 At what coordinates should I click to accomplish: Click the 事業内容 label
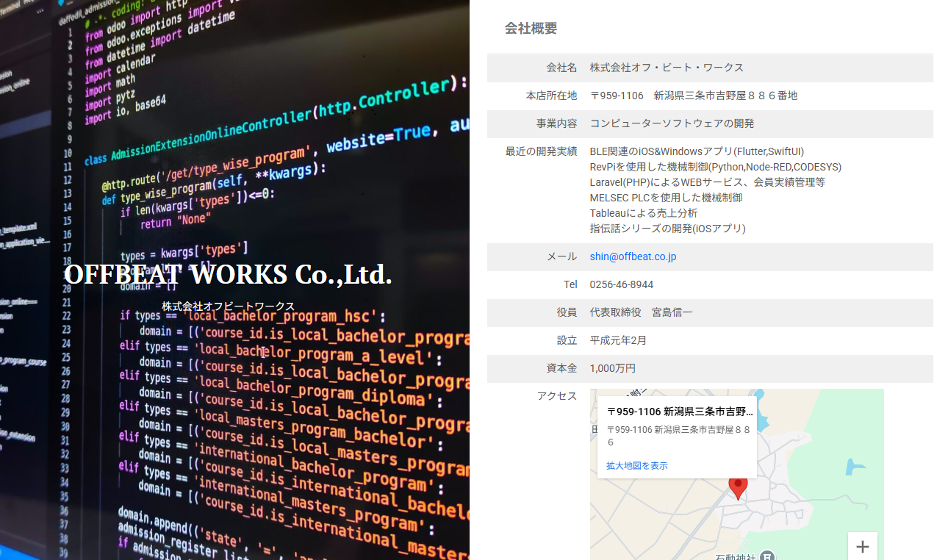tap(556, 123)
